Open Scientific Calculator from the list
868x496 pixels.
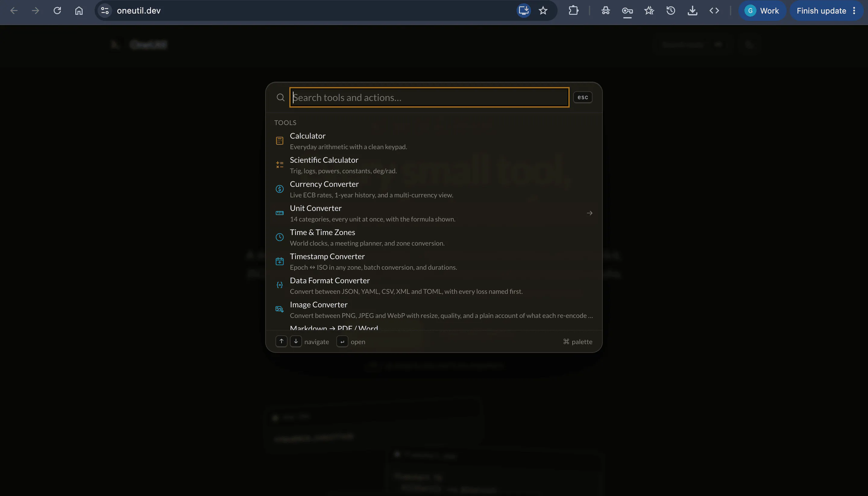(x=434, y=165)
